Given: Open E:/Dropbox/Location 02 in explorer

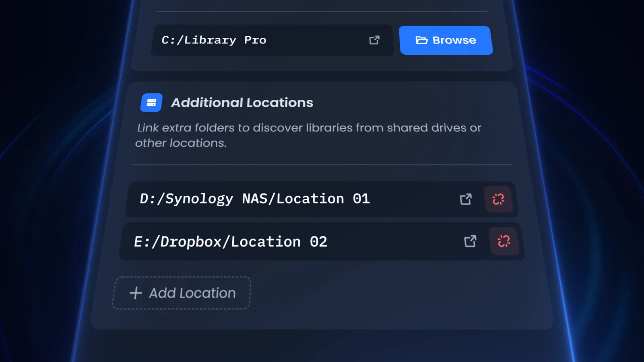Looking at the screenshot, I should point(470,241).
